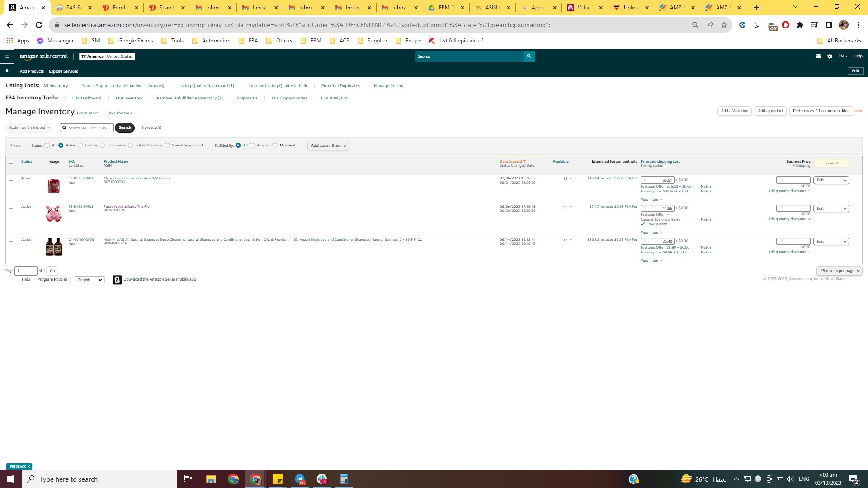Open the EN language selector in the header
868x488 pixels.
(x=843, y=56)
